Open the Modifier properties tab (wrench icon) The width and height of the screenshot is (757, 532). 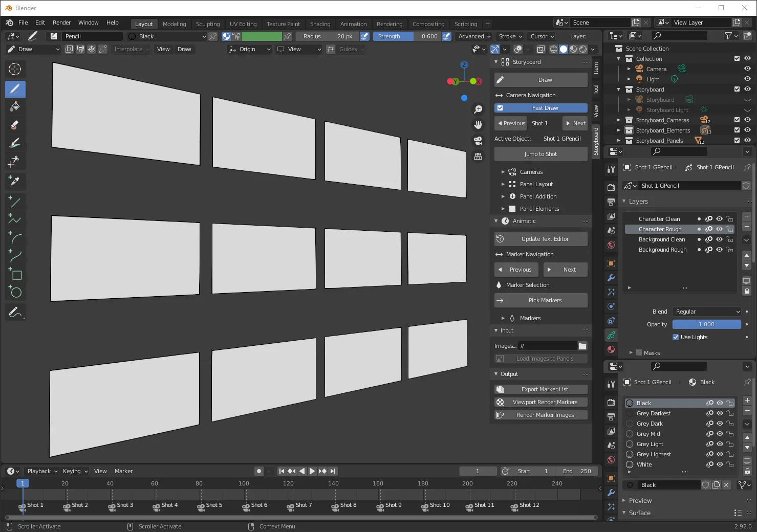[610, 278]
